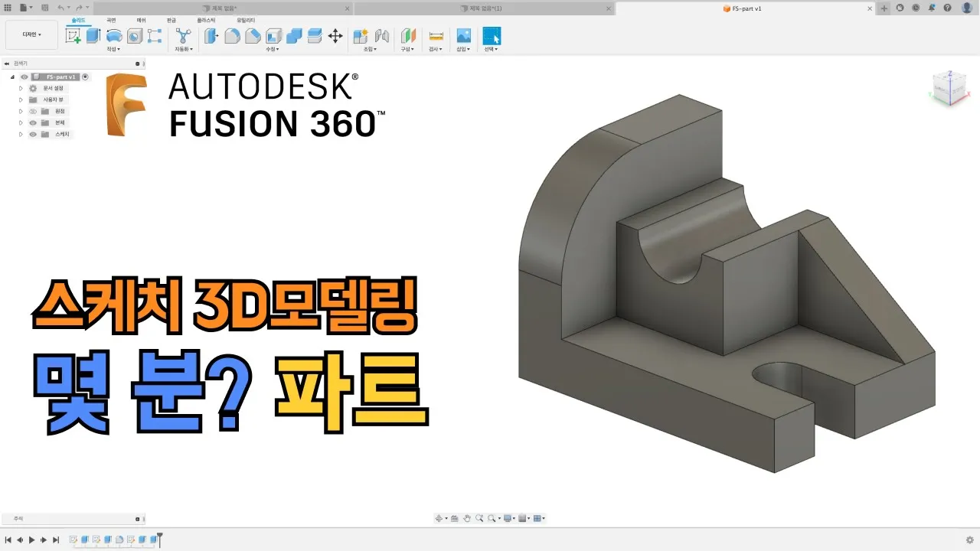Switch to the 플라스틱 tab

tap(206, 20)
